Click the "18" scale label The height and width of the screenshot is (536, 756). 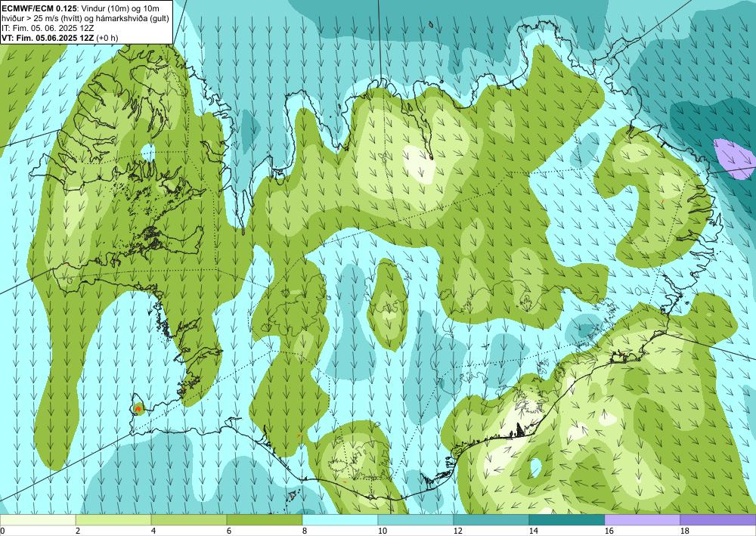tap(685, 531)
